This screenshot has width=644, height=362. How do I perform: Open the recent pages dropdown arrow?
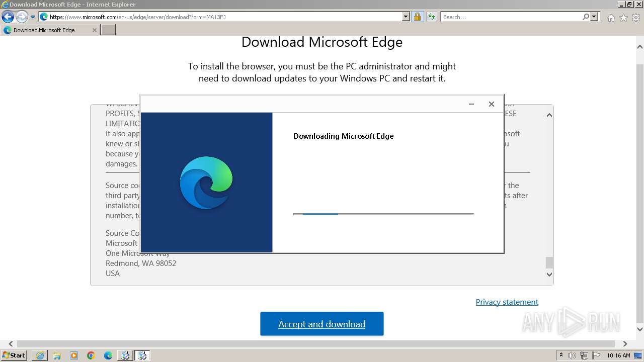click(33, 17)
